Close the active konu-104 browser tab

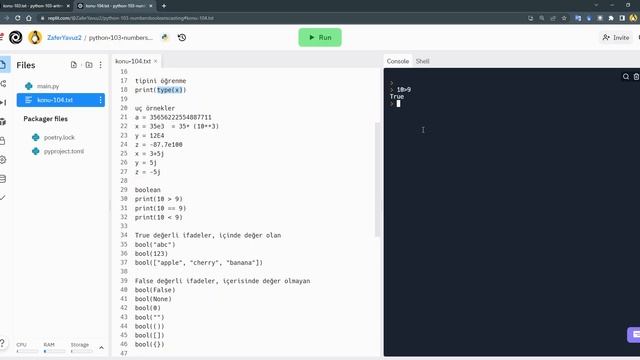tap(151, 6)
